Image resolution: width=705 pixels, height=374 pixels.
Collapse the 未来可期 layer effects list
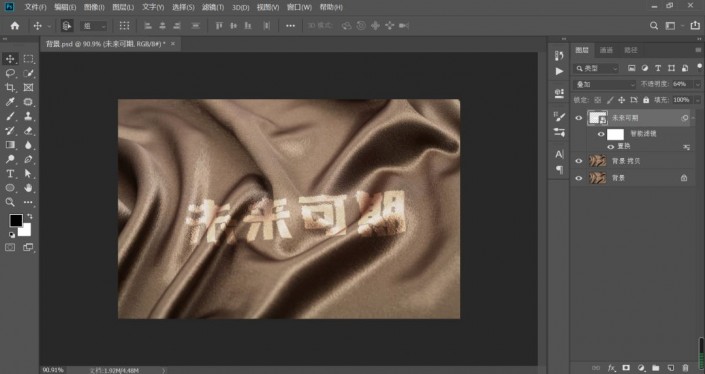tap(693, 118)
